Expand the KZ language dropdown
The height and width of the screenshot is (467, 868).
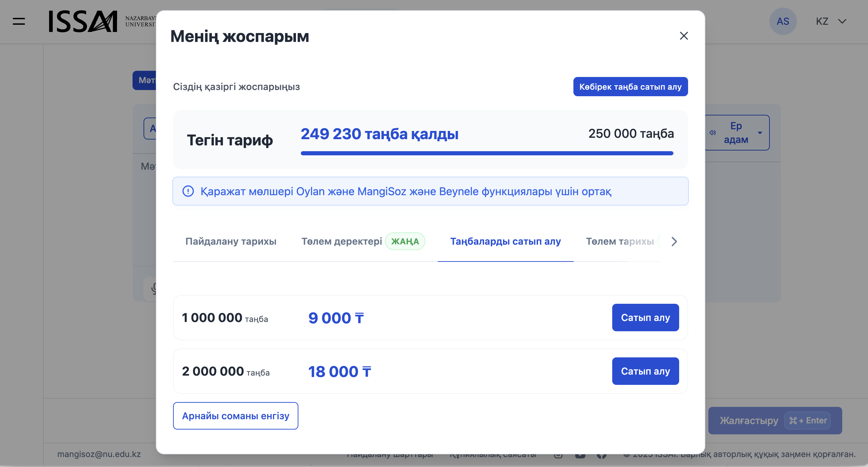click(831, 21)
